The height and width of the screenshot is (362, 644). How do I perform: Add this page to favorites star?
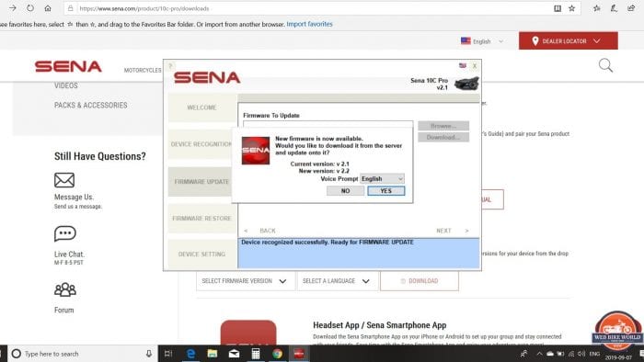571,8
